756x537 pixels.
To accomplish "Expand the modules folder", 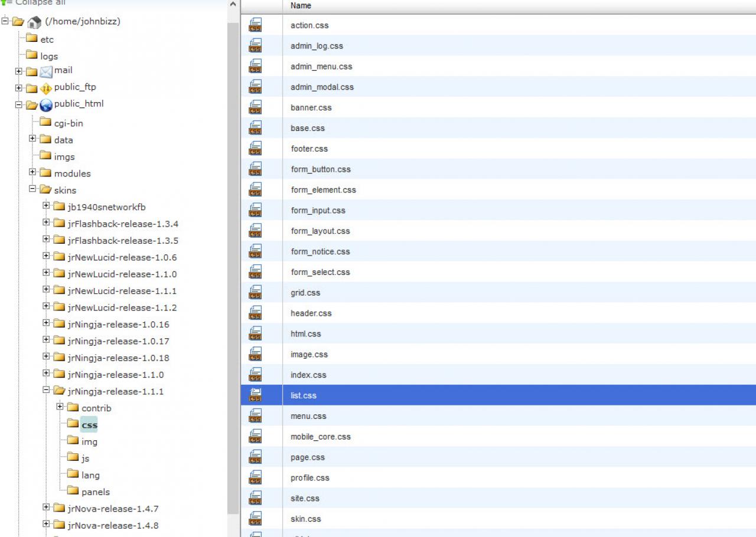I will coord(32,172).
